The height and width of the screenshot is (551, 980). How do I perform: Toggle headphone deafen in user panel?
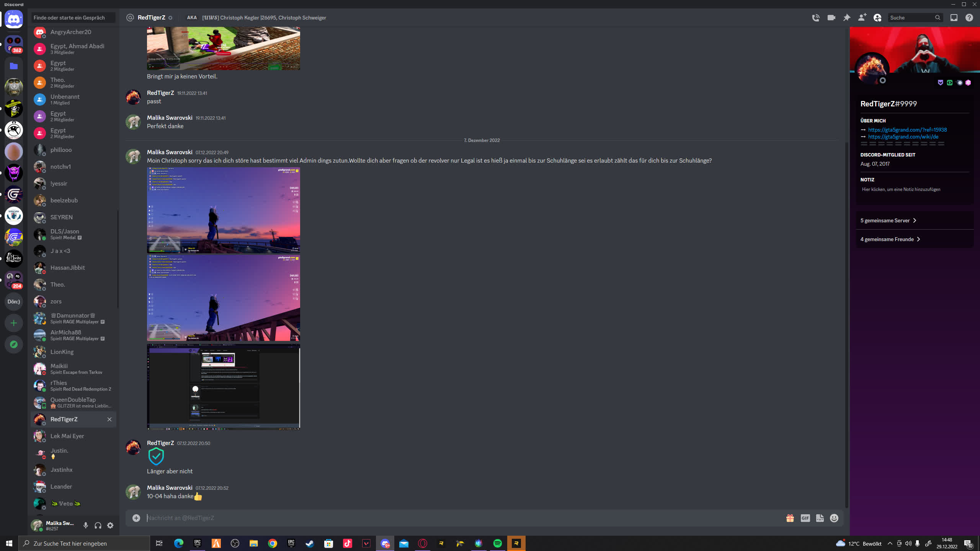pyautogui.click(x=98, y=525)
